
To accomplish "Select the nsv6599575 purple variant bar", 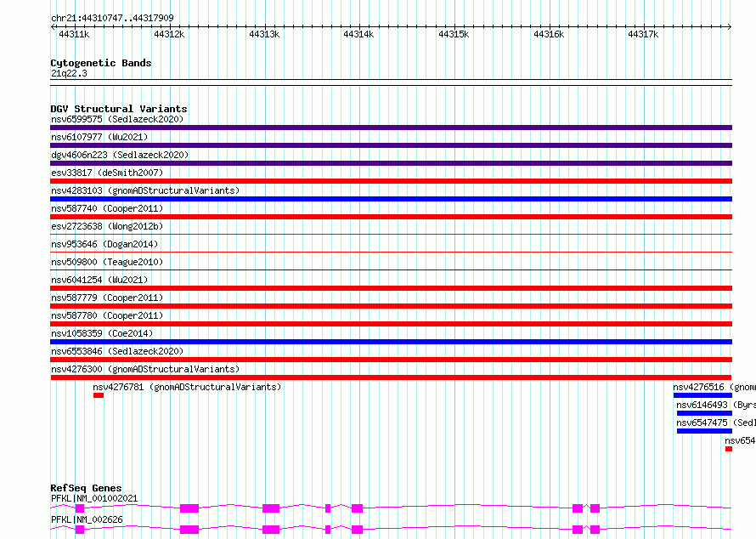I will click(x=391, y=128).
